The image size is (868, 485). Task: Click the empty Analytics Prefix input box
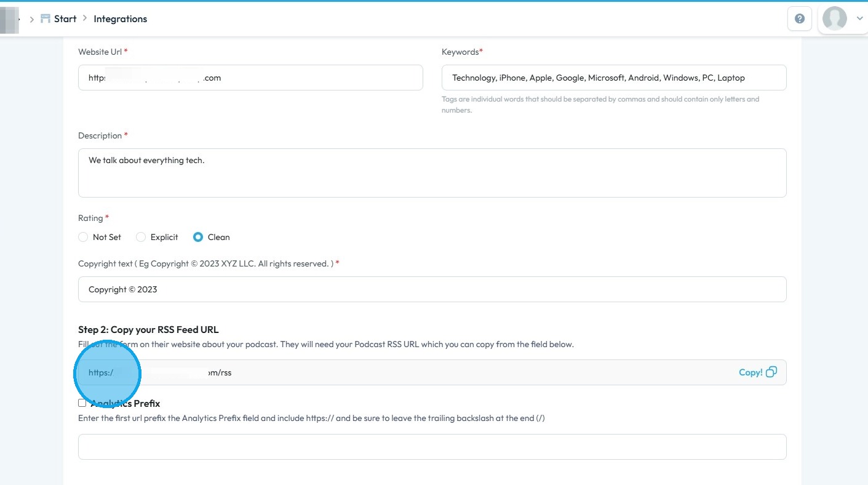(x=432, y=447)
